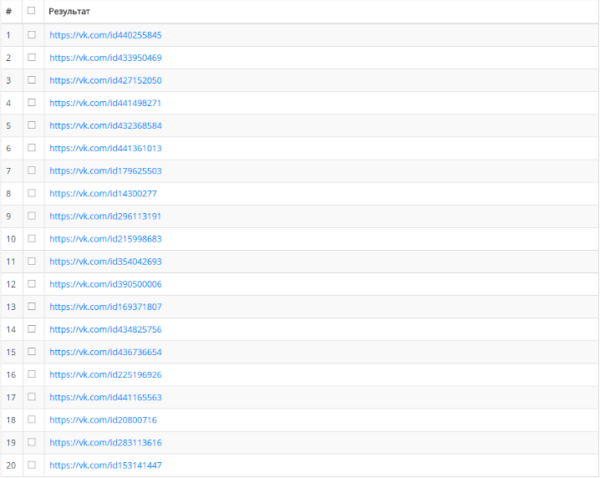600x478 pixels.
Task: Open link https://vk.com/id434825756
Action: pyautogui.click(x=106, y=329)
